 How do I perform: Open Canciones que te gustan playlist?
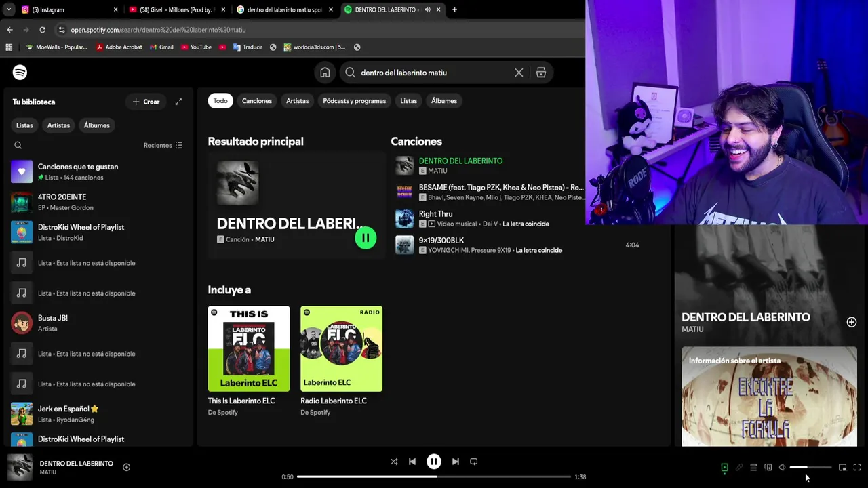(x=98, y=171)
